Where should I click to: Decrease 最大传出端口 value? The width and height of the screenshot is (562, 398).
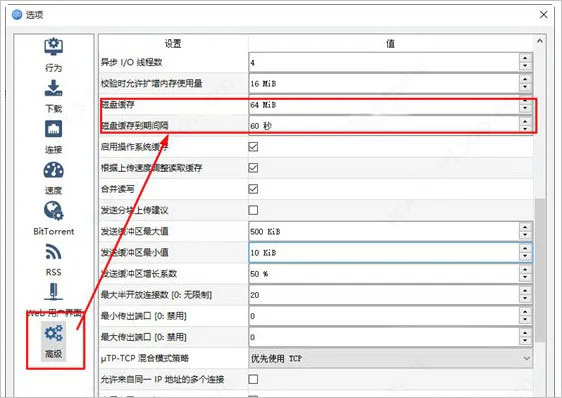[x=525, y=341]
